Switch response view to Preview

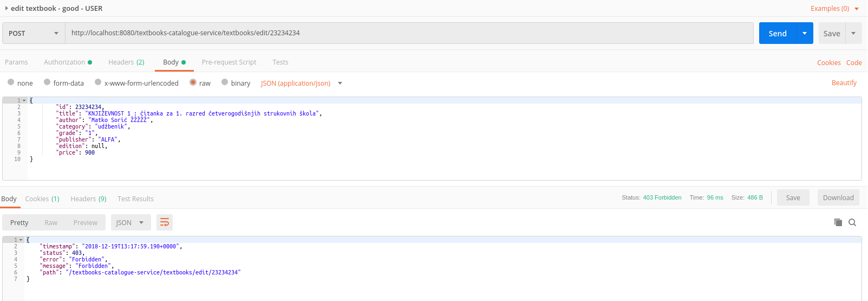[x=86, y=222]
